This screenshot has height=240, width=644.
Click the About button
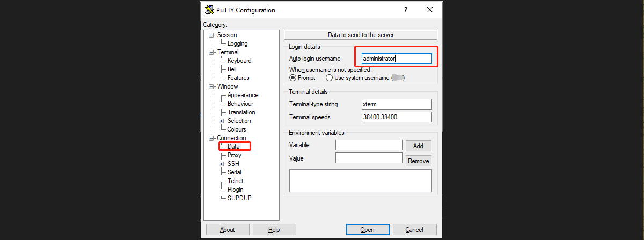click(227, 230)
